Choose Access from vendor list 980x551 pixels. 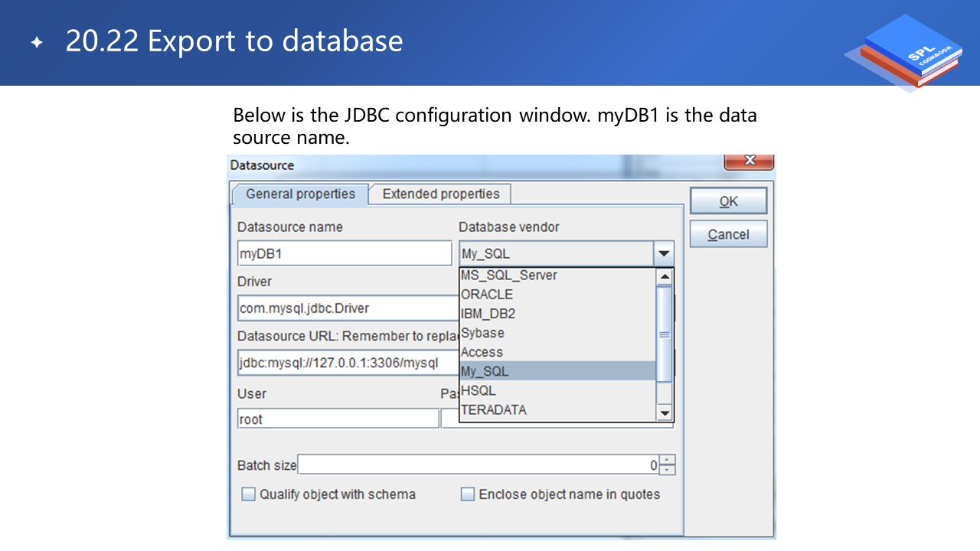[482, 352]
